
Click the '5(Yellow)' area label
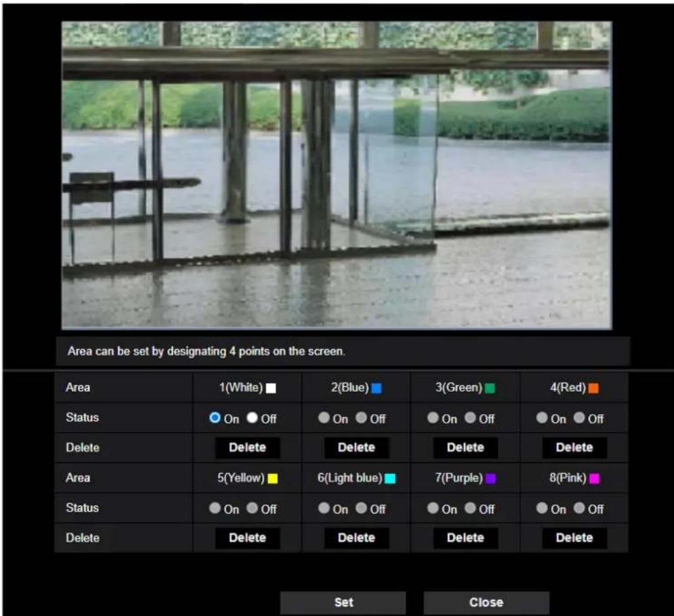click(240, 478)
